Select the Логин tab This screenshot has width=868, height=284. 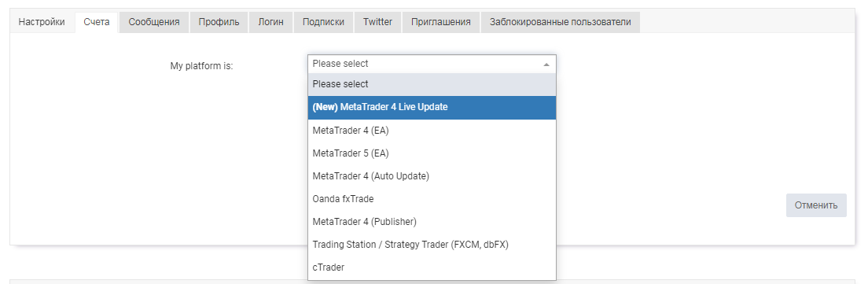pyautogui.click(x=270, y=22)
